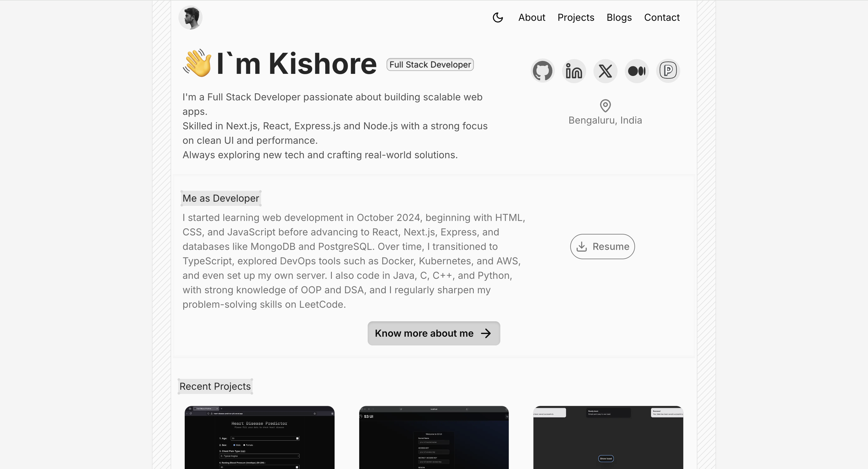Viewport: 868px width, 469px height.
Task: Click the Know more about me button
Action: [434, 333]
